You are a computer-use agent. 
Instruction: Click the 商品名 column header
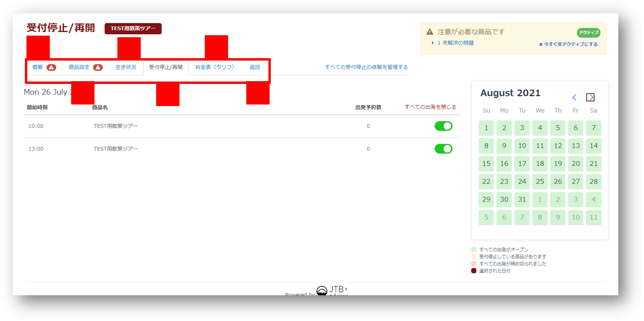100,107
